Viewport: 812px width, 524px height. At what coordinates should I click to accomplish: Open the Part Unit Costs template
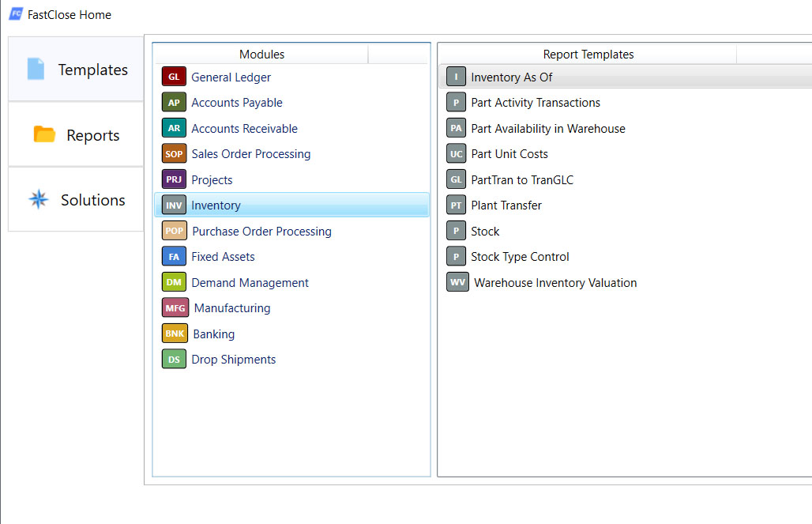[509, 154]
